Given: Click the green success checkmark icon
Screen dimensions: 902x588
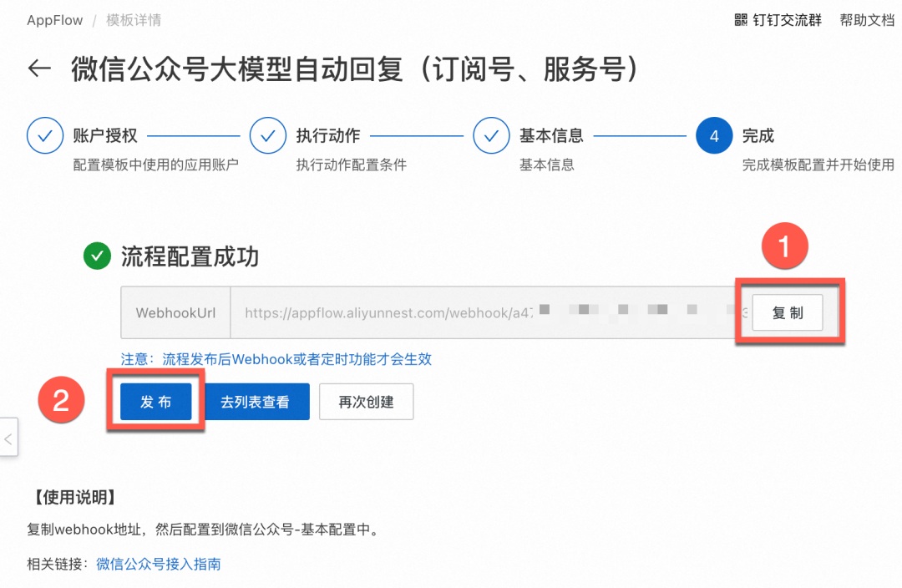Looking at the screenshot, I should click(x=97, y=256).
